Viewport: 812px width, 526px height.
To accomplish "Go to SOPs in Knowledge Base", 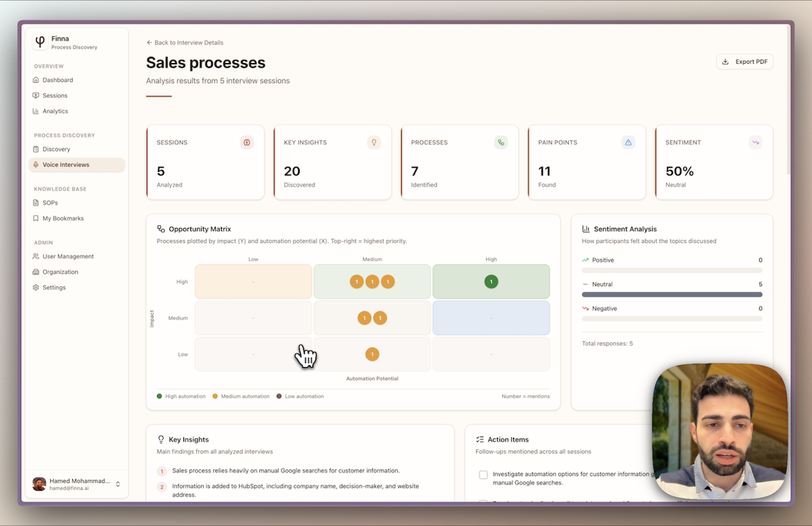I will coord(50,203).
